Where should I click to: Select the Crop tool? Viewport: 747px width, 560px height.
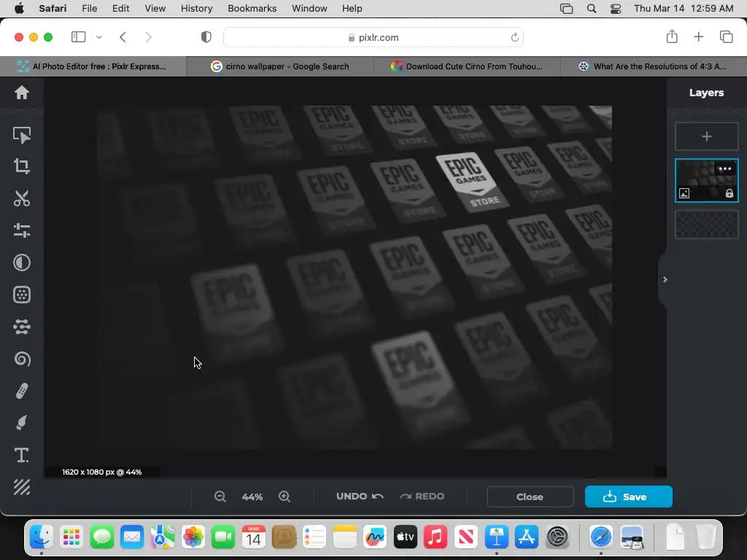click(x=21, y=166)
